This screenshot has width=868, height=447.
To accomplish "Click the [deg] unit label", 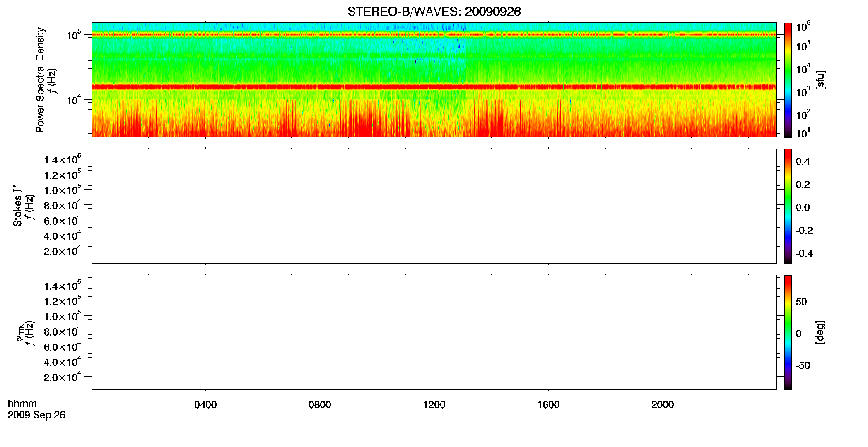I will pos(820,332).
